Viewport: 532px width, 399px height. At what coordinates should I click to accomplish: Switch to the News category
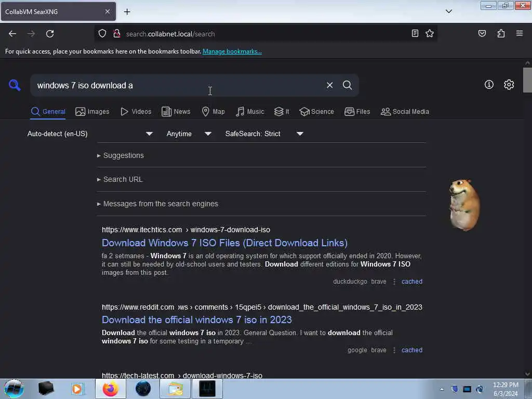click(176, 112)
